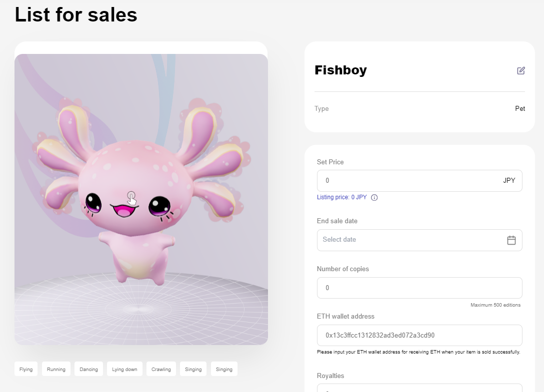Image resolution: width=544 pixels, height=392 pixels.
Task: Switch to the Crawling animation tag
Action: (161, 370)
